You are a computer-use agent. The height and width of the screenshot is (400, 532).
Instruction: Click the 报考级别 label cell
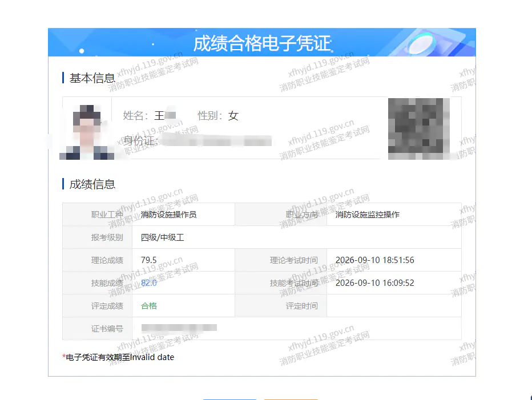point(98,237)
